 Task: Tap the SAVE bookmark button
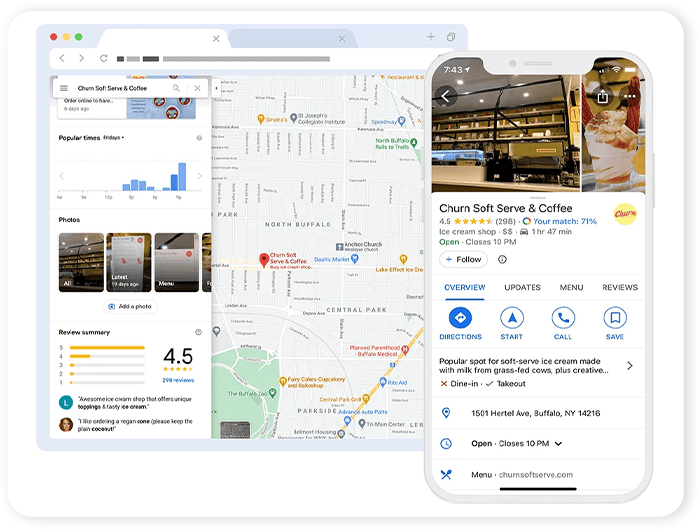pyautogui.click(x=615, y=324)
